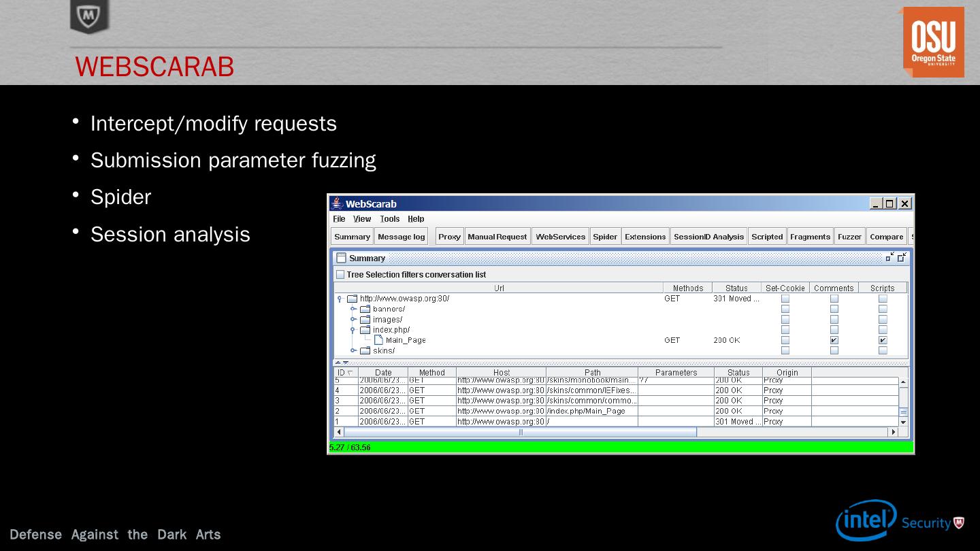The image size is (980, 551).
Task: Open the File menu
Action: coord(339,219)
